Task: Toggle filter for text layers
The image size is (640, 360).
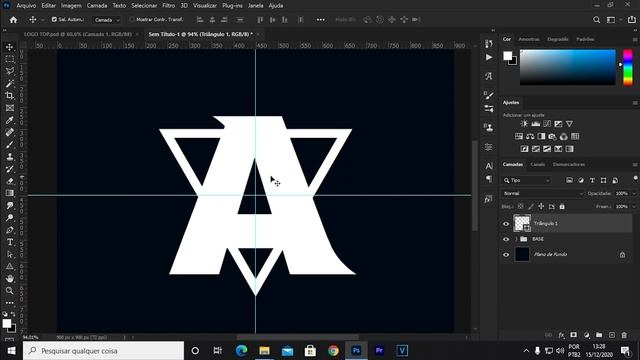Action: coord(592,180)
